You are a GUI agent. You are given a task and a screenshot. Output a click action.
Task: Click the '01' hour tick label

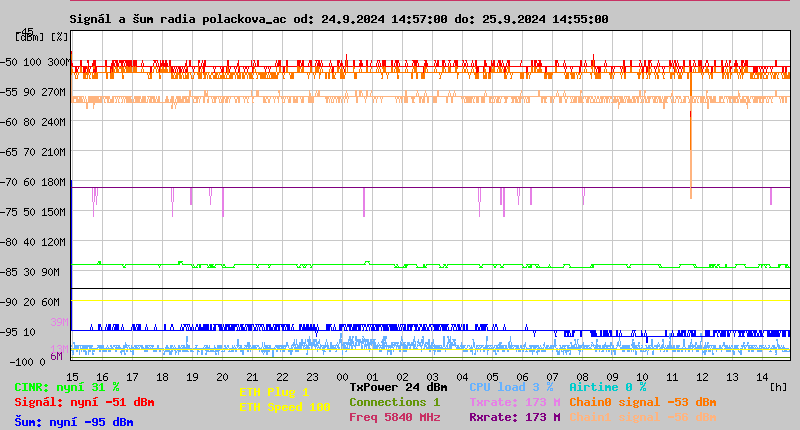[372, 377]
